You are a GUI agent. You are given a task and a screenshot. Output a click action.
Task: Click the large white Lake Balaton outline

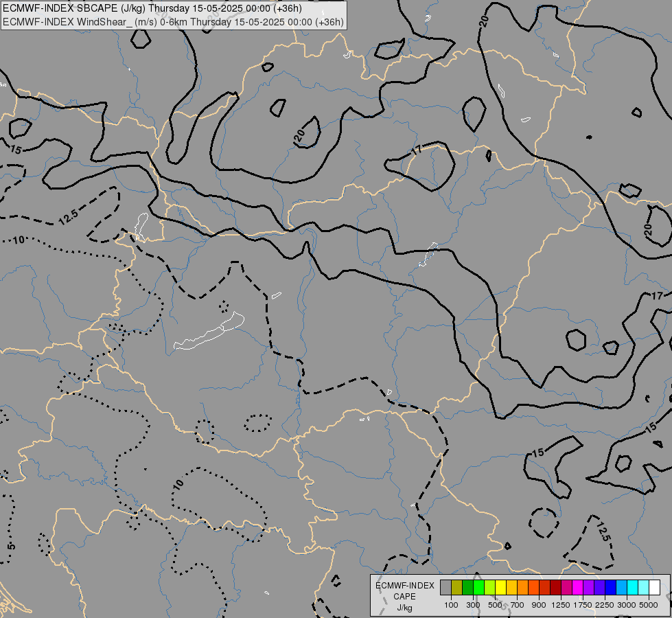209,332
